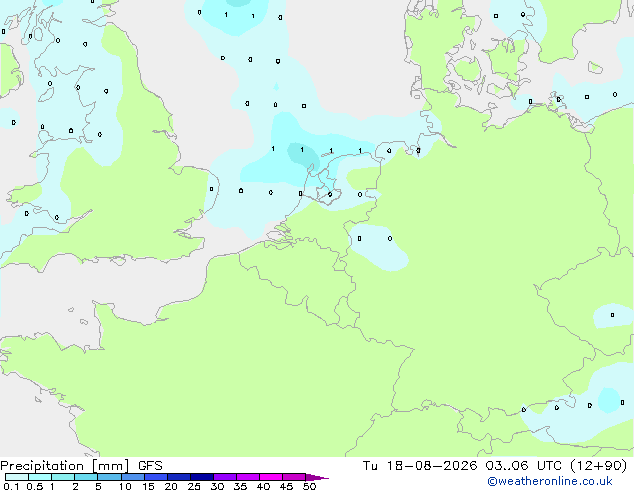634x490 pixels.
Task: Click the 25–30 mm dark blue swatch
Action: [202, 477]
